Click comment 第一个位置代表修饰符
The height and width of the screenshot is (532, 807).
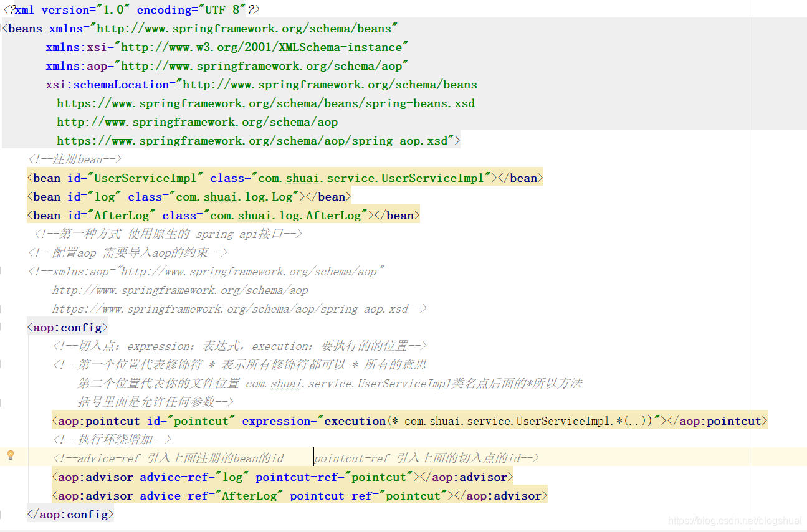pyautogui.click(x=240, y=365)
